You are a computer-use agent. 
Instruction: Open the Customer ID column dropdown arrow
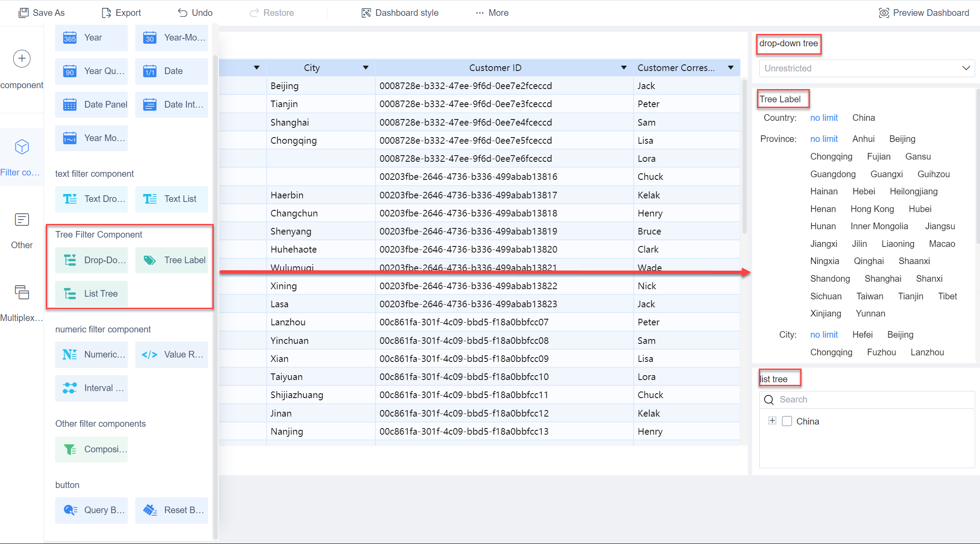[624, 67]
